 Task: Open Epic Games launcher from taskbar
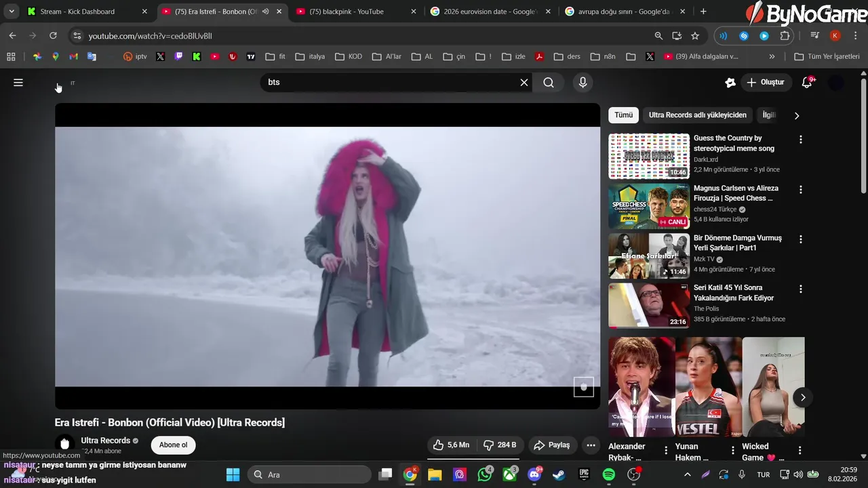coord(584,474)
